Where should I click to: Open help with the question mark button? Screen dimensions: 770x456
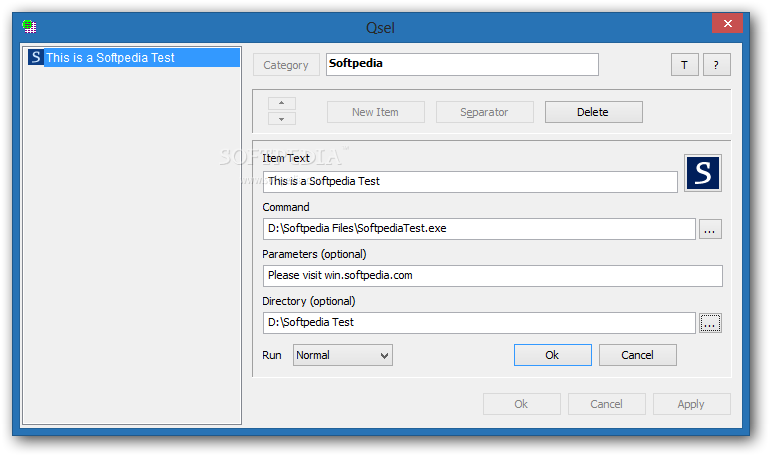[716, 64]
